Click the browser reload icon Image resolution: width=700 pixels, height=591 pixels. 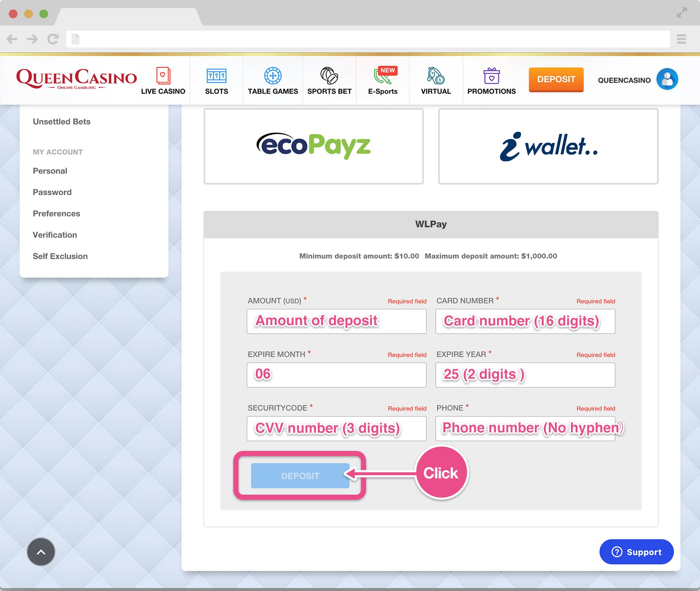pos(53,39)
